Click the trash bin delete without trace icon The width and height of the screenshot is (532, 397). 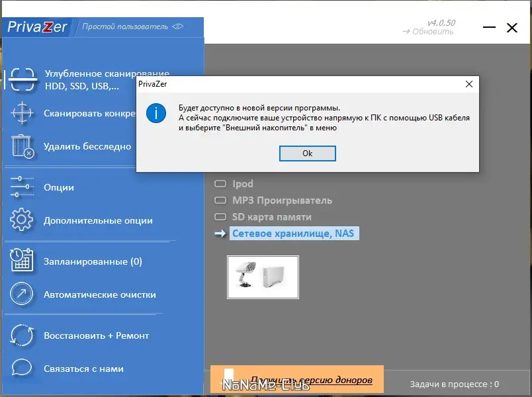pyautogui.click(x=22, y=146)
